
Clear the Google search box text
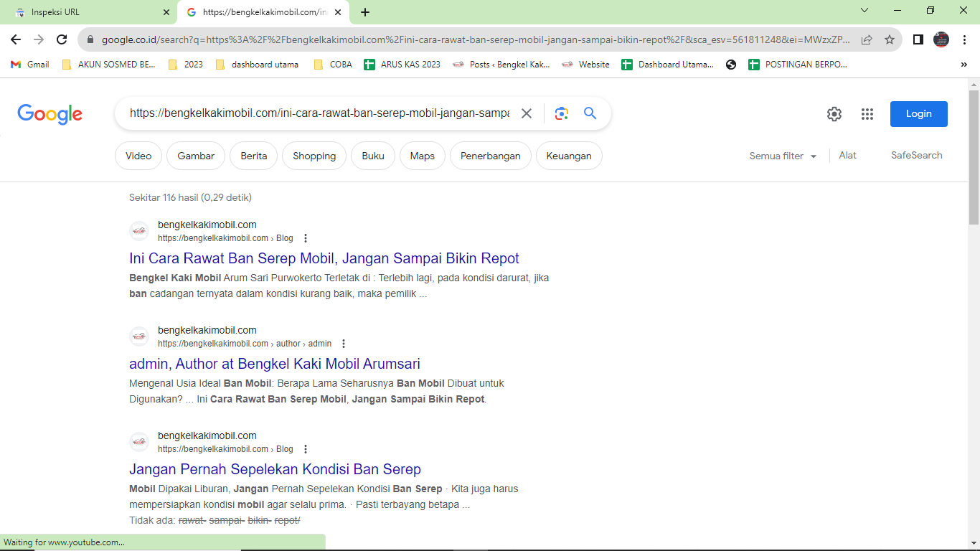tap(527, 113)
